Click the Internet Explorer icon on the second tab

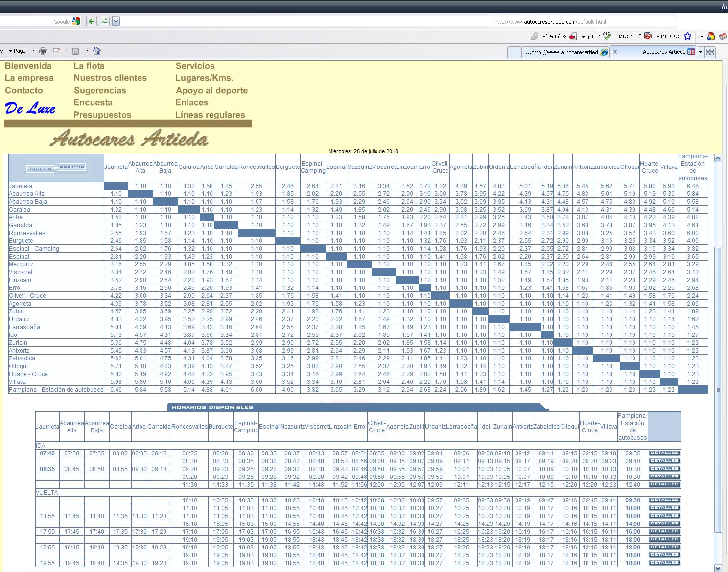click(x=604, y=52)
